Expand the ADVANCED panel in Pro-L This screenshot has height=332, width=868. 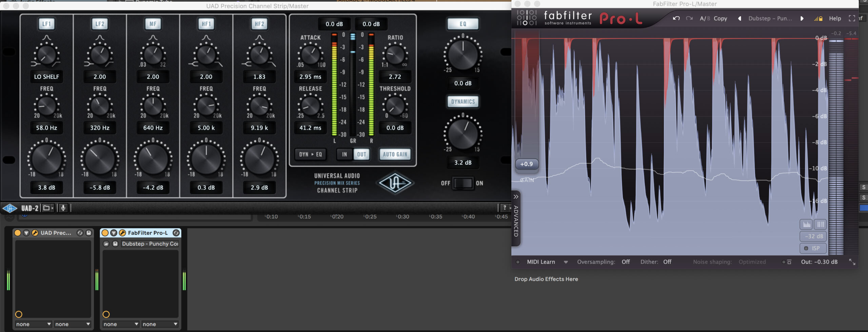point(516,218)
